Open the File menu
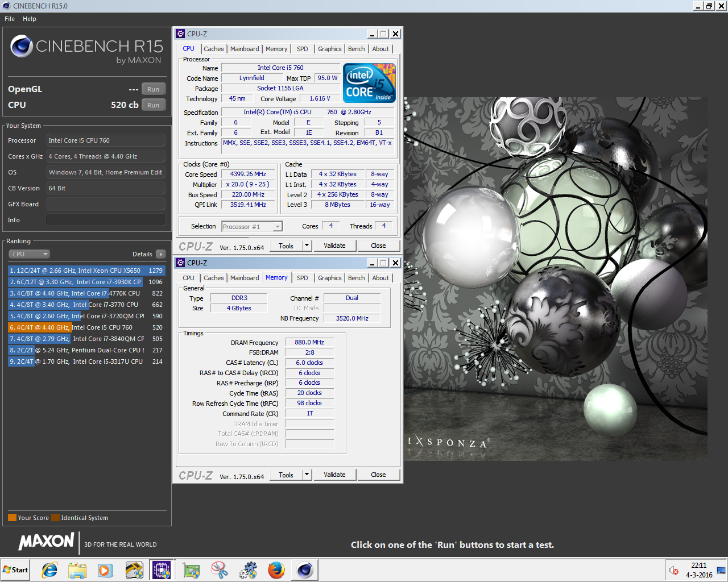 10,19
